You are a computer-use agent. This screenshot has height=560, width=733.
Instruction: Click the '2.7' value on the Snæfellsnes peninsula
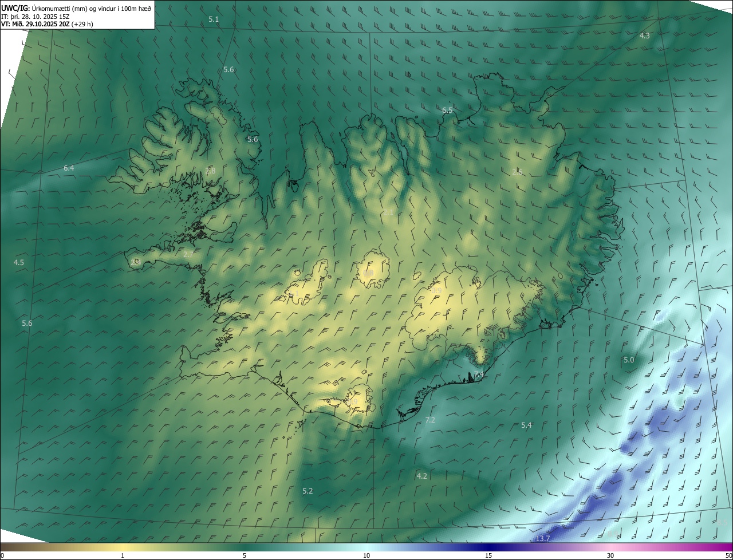188,254
